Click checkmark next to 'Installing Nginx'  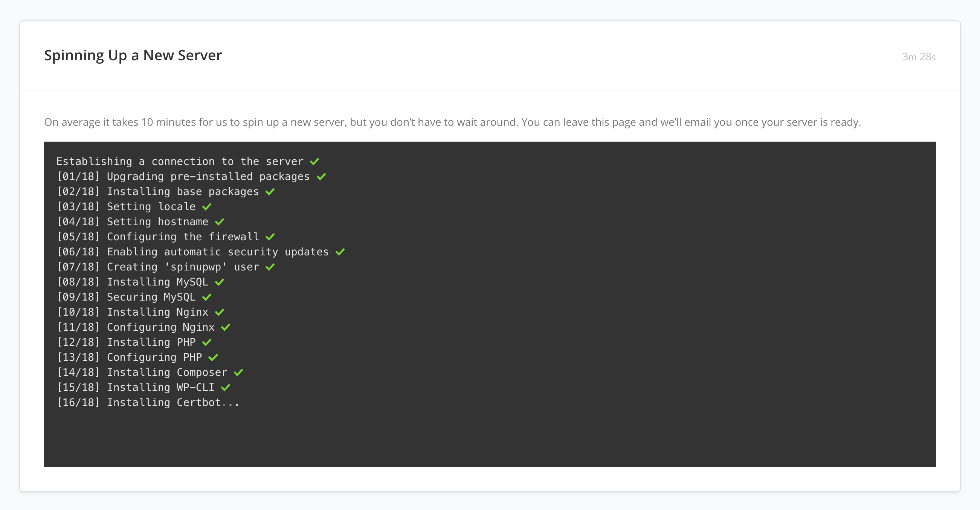220,312
